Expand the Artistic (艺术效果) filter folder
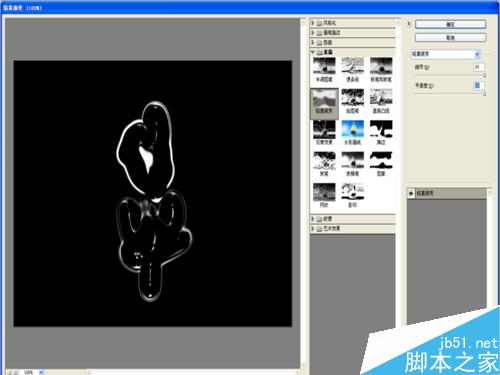Viewport: 500px width, 375px height. click(x=313, y=228)
